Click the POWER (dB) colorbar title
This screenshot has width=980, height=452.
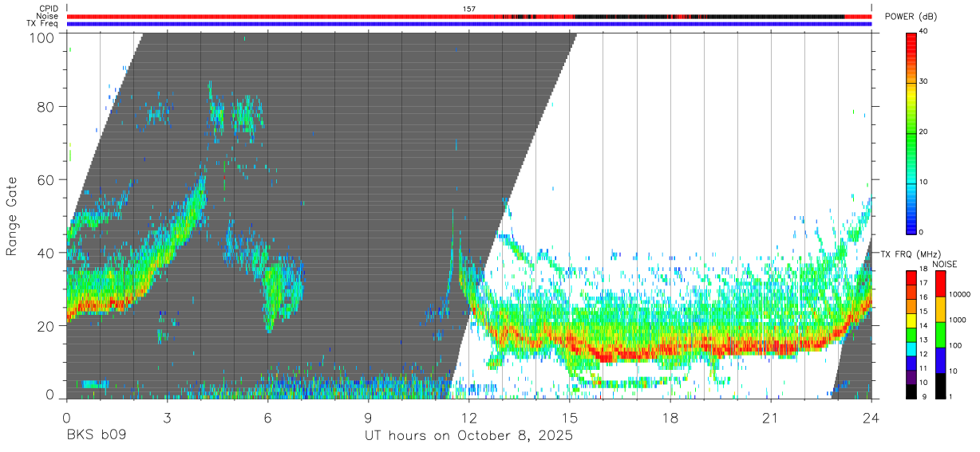911,17
